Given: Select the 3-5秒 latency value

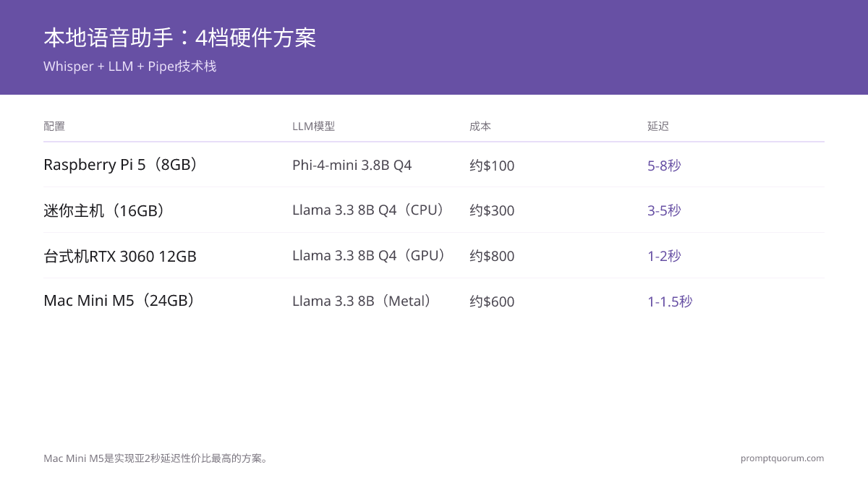Looking at the screenshot, I should 664,211.
